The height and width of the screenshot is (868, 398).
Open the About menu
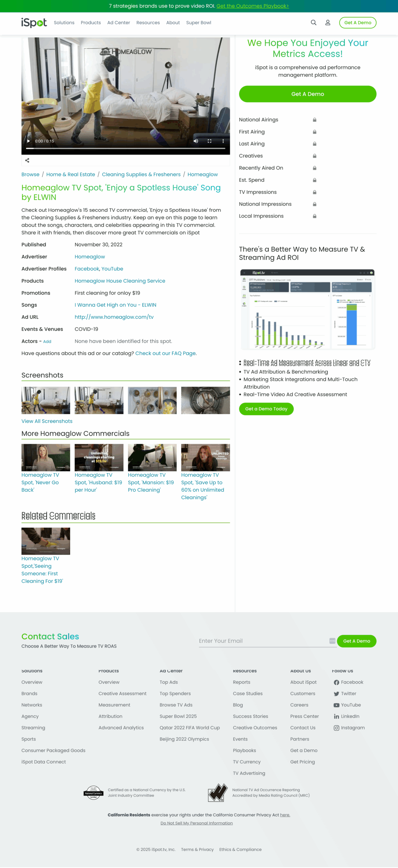click(x=173, y=23)
